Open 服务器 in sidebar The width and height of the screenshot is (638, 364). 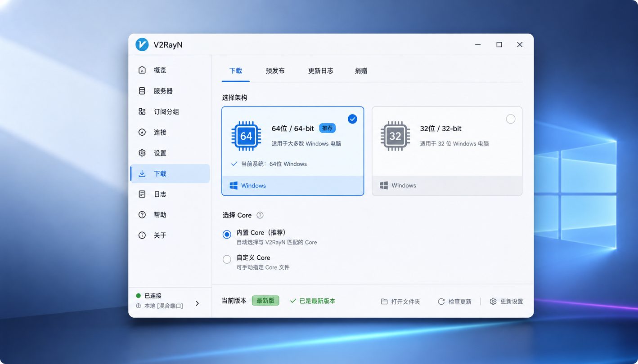tap(170, 91)
